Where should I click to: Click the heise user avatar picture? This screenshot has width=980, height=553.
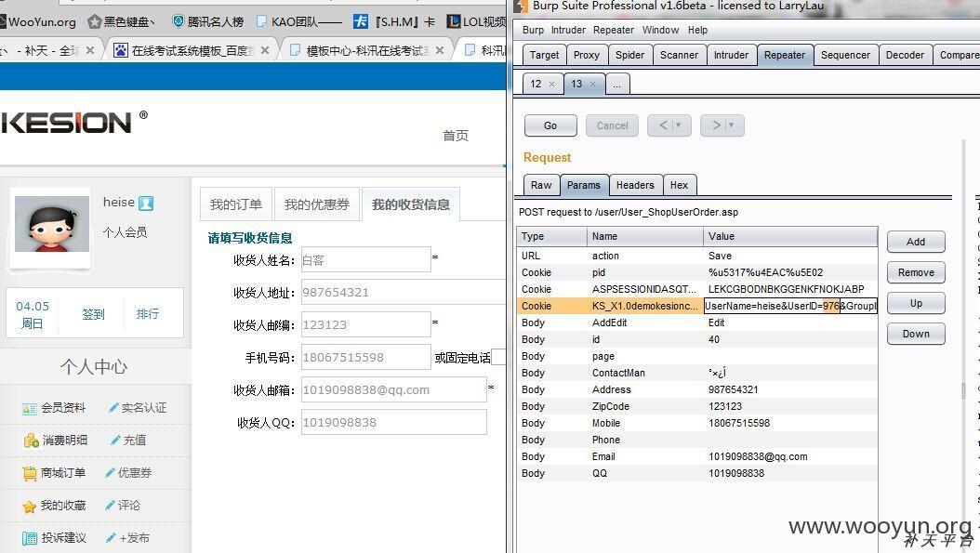click(x=52, y=224)
